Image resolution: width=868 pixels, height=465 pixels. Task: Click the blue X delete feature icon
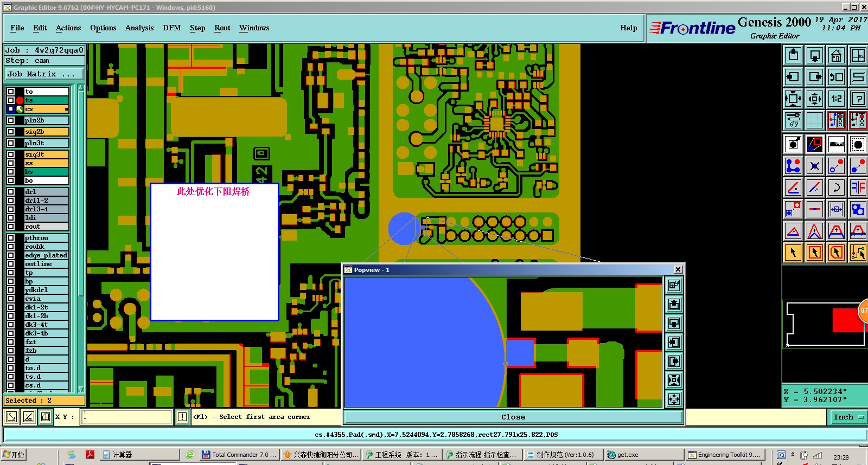[x=815, y=166]
